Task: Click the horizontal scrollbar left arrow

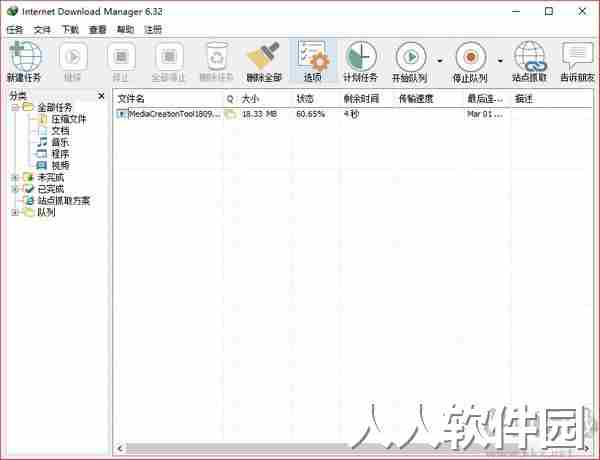Action: [120, 448]
